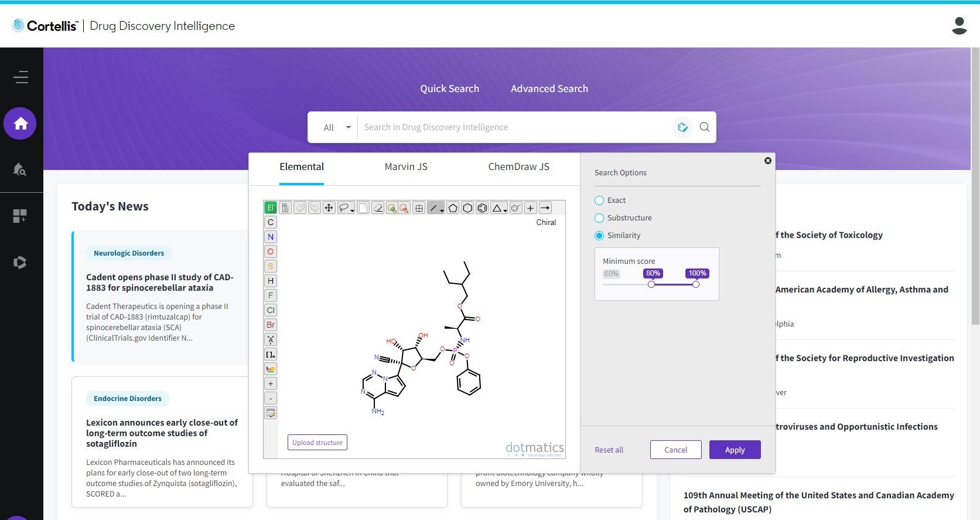Click the magnifier search icon
The height and width of the screenshot is (520, 980).
pyautogui.click(x=705, y=127)
